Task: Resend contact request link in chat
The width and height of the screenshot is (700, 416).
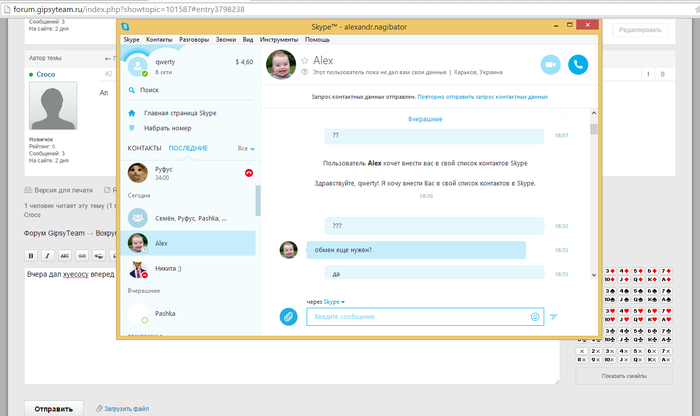Action: click(483, 97)
